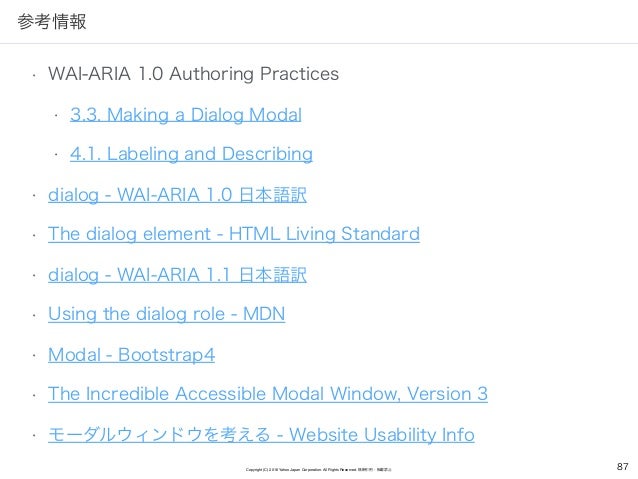
Task: Open モーダルウィンドウを考える - Website Usability Info link
Action: pyautogui.click(x=261, y=435)
